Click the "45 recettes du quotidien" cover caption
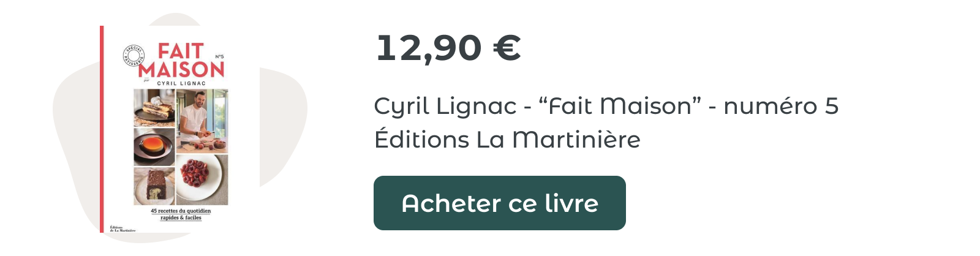Viewport: 980px width, 256px height. click(x=181, y=211)
